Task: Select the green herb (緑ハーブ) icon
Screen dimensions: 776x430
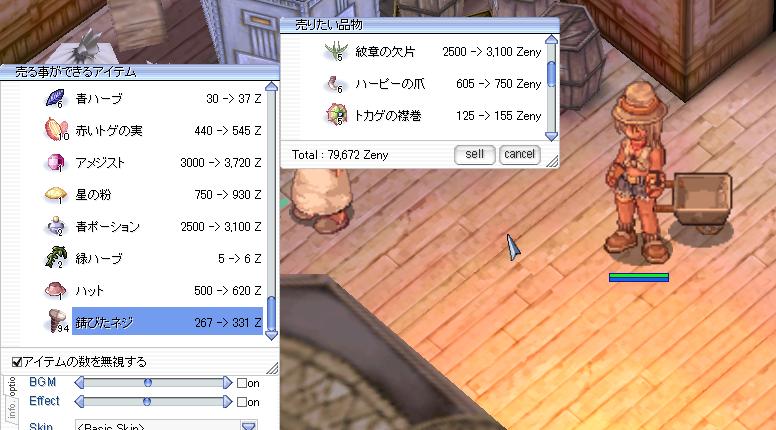Action: [x=55, y=258]
